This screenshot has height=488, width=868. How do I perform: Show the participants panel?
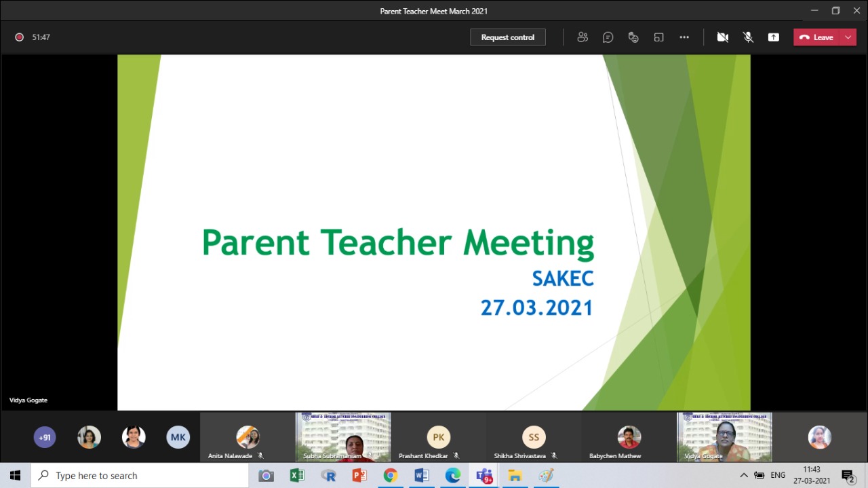(583, 37)
